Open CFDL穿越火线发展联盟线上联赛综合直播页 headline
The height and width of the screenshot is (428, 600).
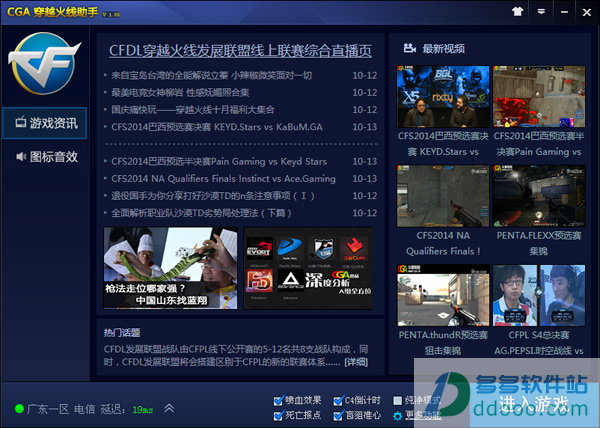coord(240,51)
